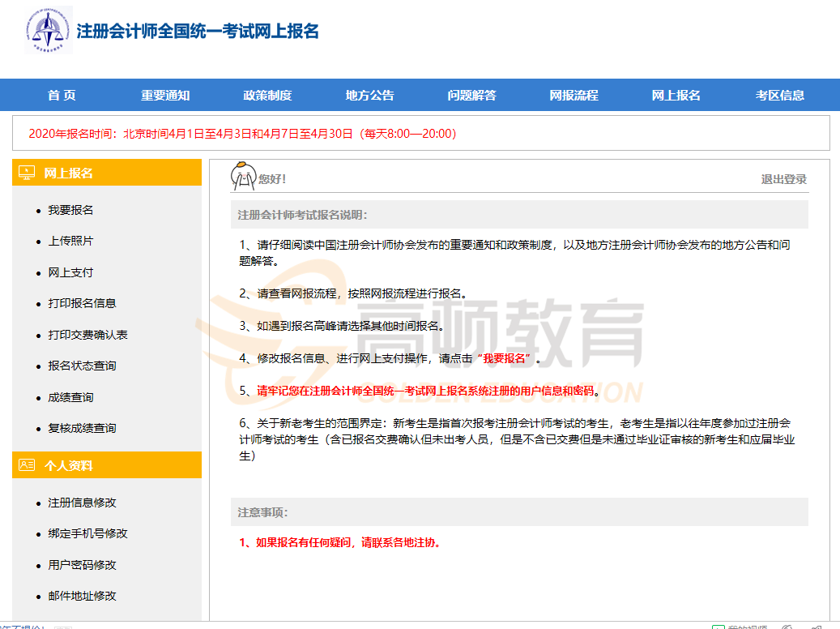This screenshot has height=629, width=840.
Task: Click 退出登录 to log out
Action: point(783,179)
